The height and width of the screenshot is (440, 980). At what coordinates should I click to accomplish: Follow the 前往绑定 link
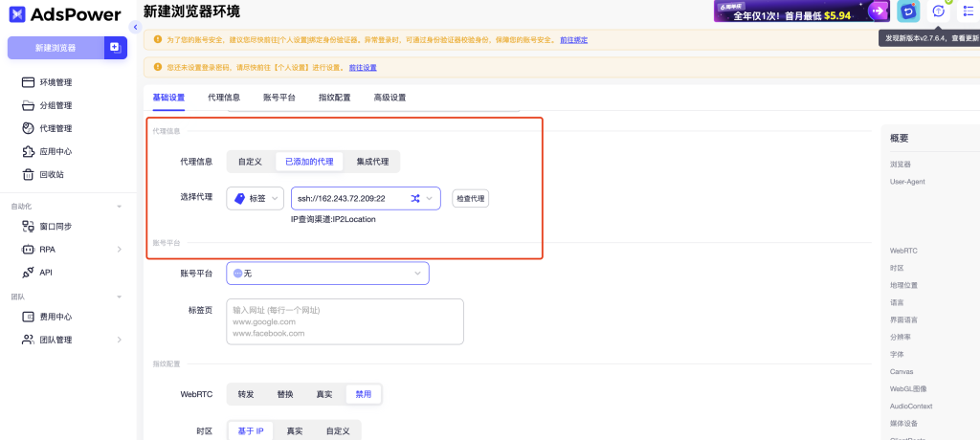574,40
